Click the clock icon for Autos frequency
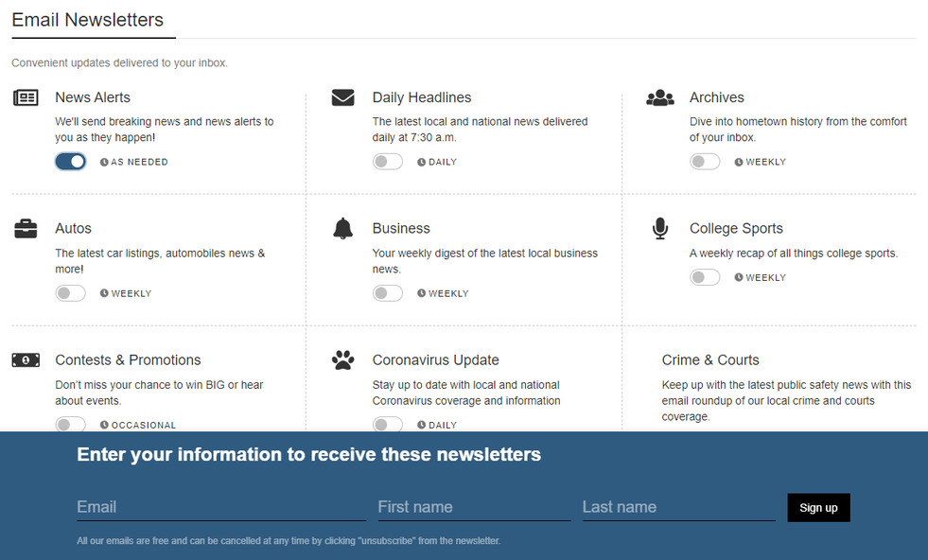 point(104,293)
